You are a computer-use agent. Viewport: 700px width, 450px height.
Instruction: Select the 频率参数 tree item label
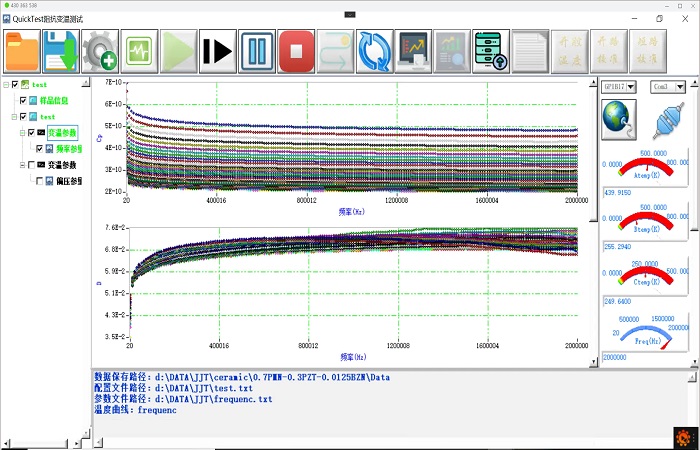(69, 149)
